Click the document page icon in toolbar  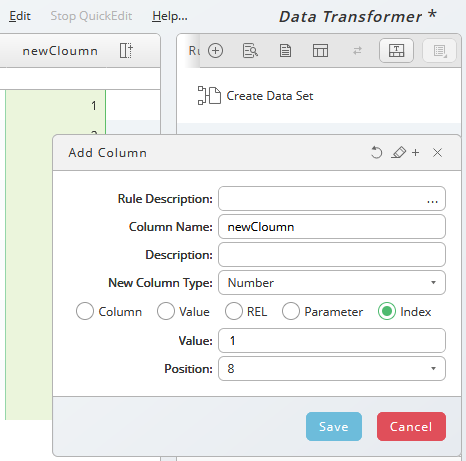(x=285, y=51)
